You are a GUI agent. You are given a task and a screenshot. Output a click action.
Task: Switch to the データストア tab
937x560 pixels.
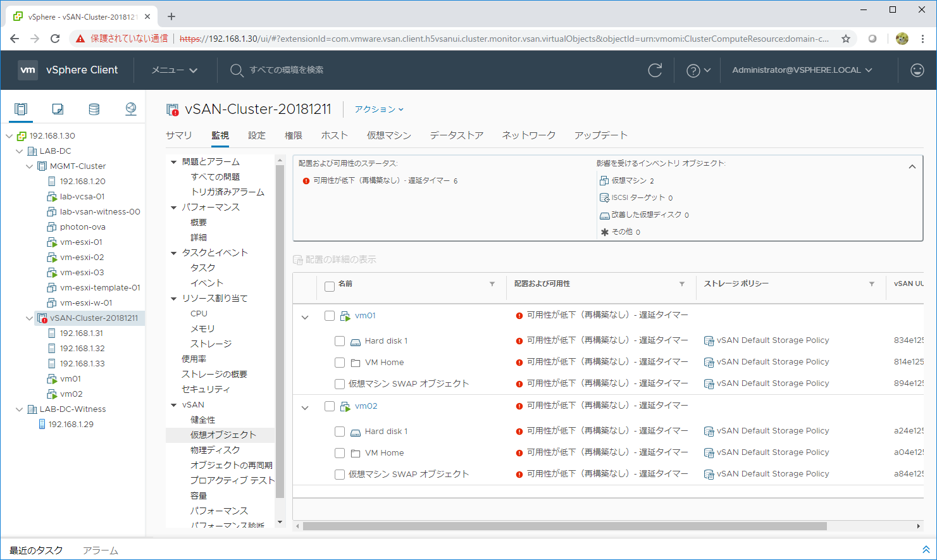pyautogui.click(x=457, y=135)
